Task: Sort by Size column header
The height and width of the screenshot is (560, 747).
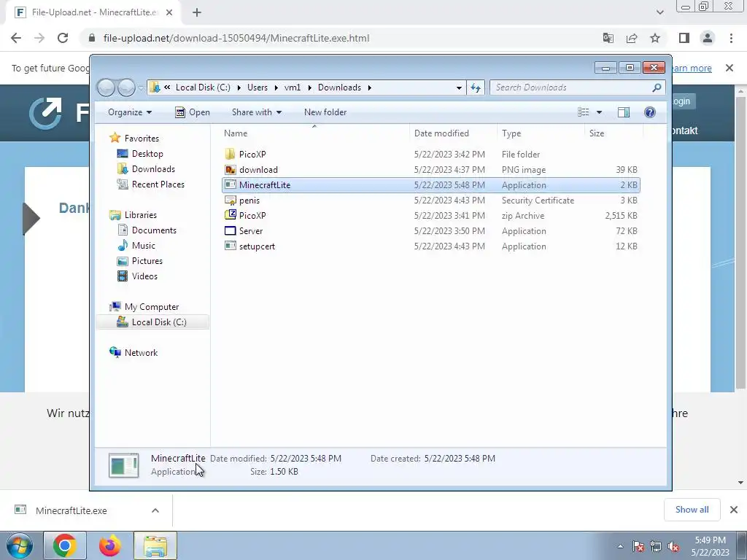Action: coord(597,133)
